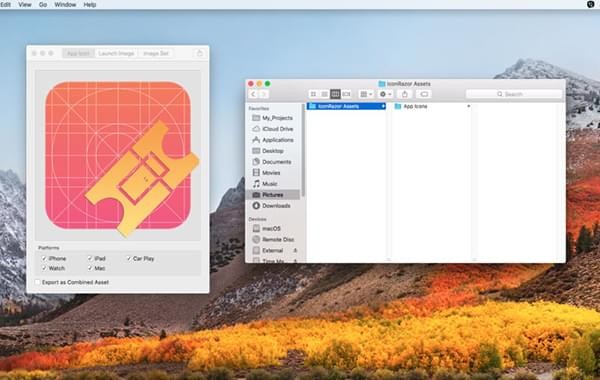The image size is (600, 380).
Task: Eject the External drive
Action: [x=295, y=251]
